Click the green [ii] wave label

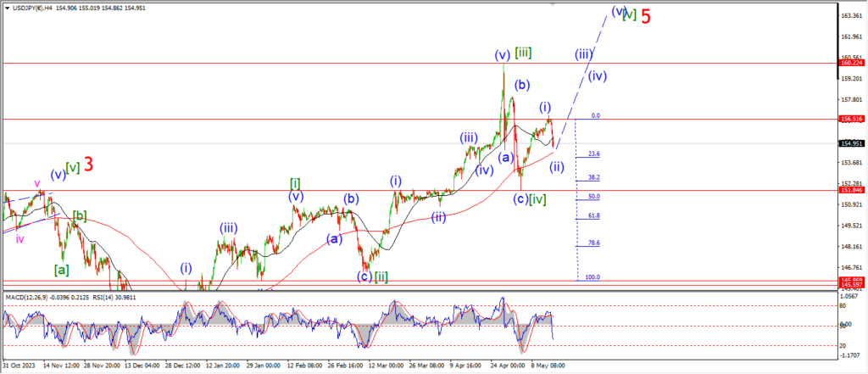[381, 276]
